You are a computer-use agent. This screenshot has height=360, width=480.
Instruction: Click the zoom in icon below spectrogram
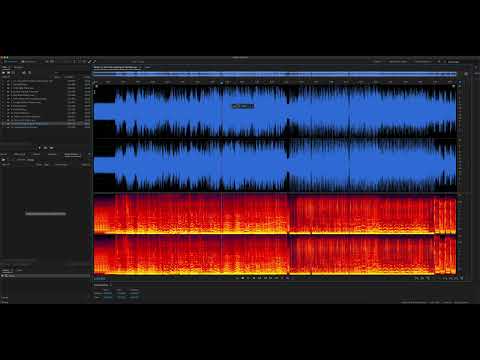[417, 278]
